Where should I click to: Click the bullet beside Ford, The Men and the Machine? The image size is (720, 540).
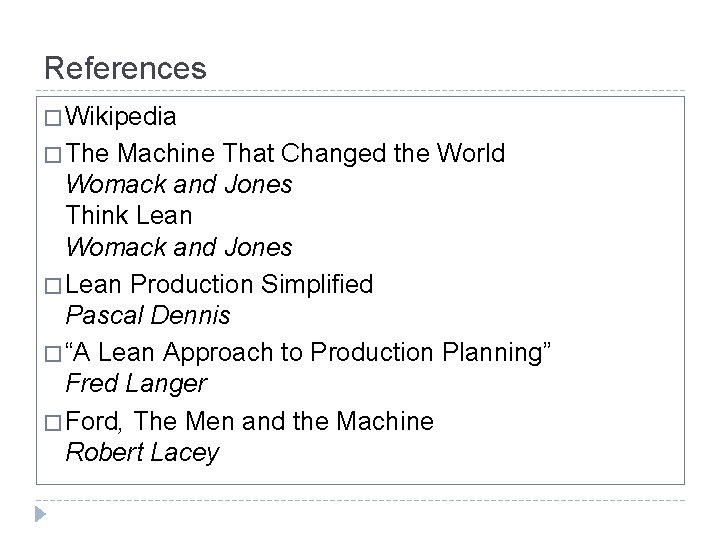pyautogui.click(x=53, y=423)
